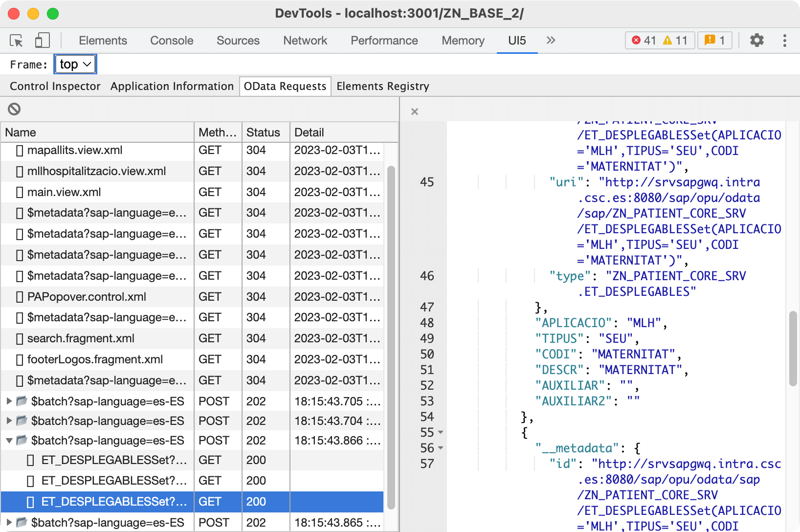Open the three-dot customize menu
The image size is (800, 532).
784,41
